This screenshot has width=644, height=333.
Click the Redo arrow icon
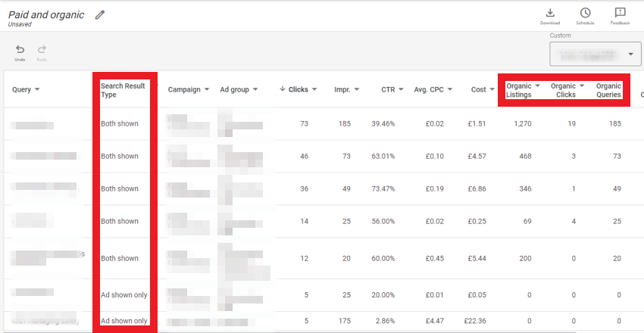click(x=42, y=50)
